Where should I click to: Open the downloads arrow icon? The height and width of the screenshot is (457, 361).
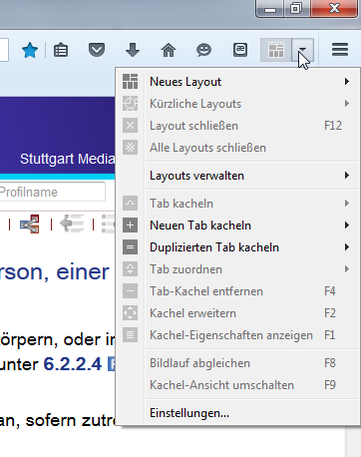(133, 50)
